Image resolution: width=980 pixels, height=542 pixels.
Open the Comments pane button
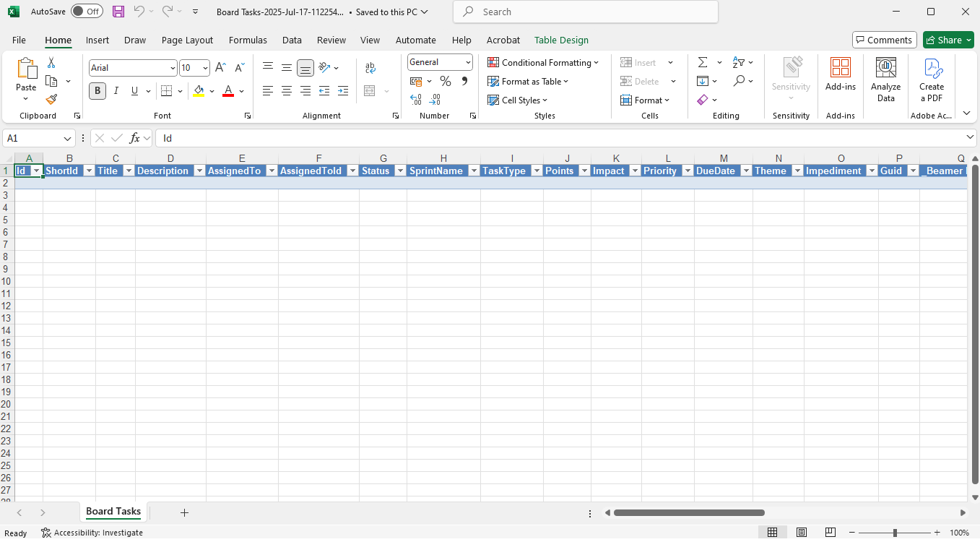coord(884,40)
